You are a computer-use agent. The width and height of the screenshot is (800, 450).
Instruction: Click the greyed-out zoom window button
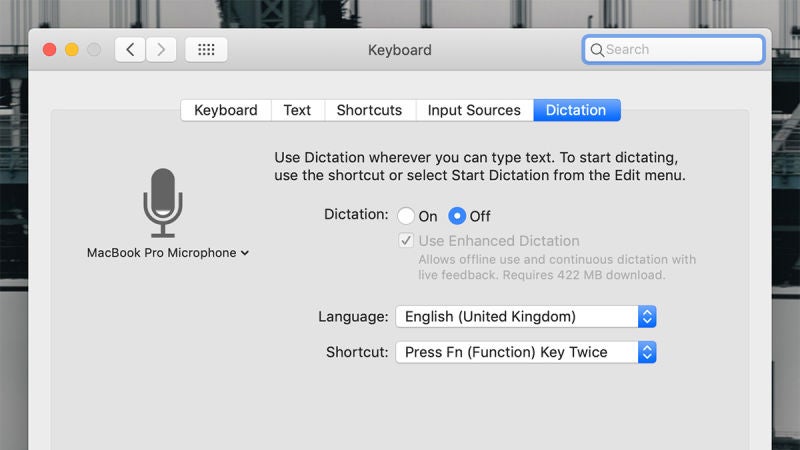(94, 49)
